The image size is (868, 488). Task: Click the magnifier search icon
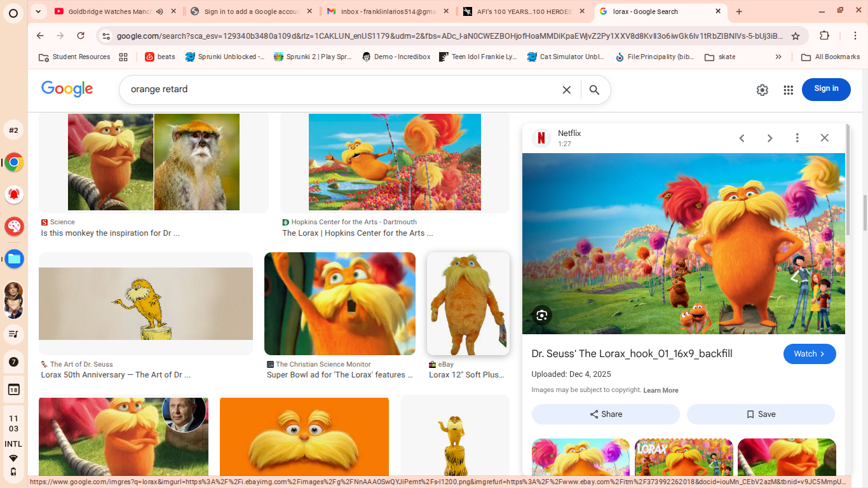[594, 90]
